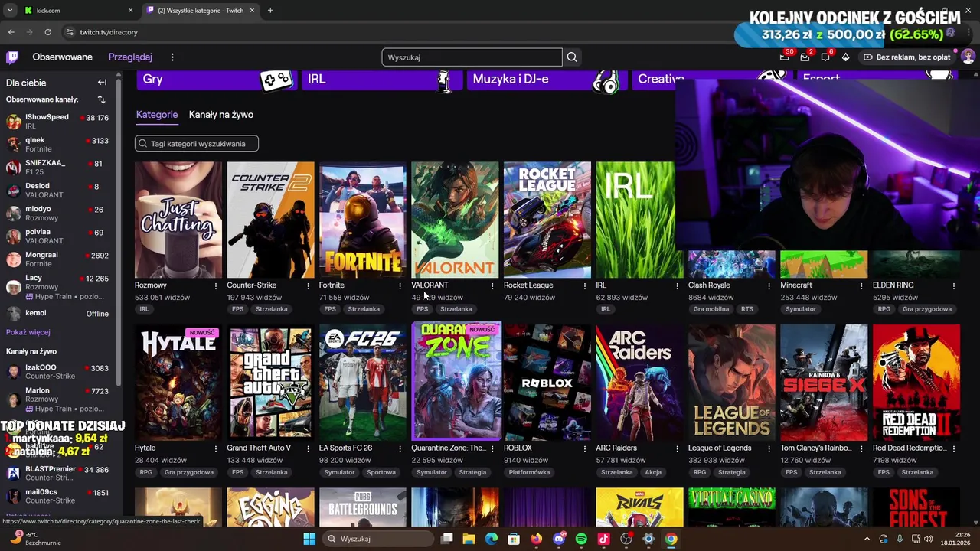The width and height of the screenshot is (980, 551).
Task: Open the user avatar menu
Action: [968, 57]
